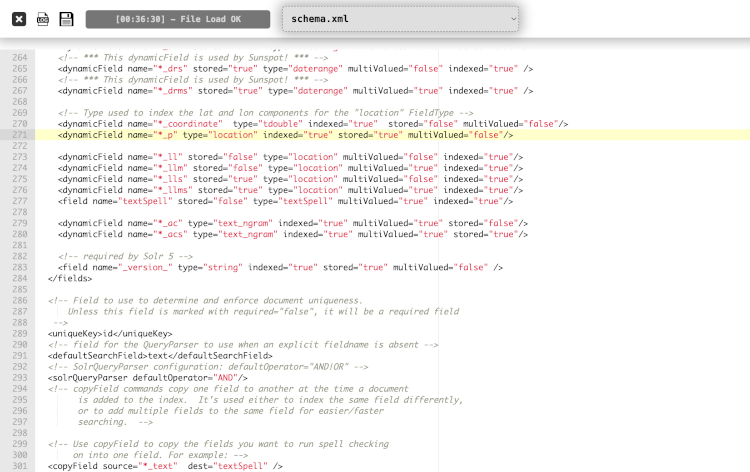
Task: Open the schema.xml file dropdown
Action: click(x=400, y=19)
